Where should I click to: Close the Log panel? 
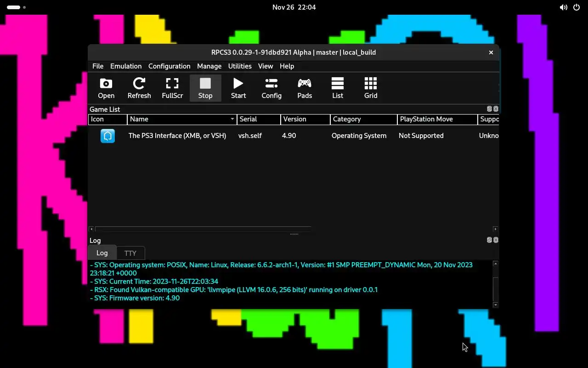point(496,240)
